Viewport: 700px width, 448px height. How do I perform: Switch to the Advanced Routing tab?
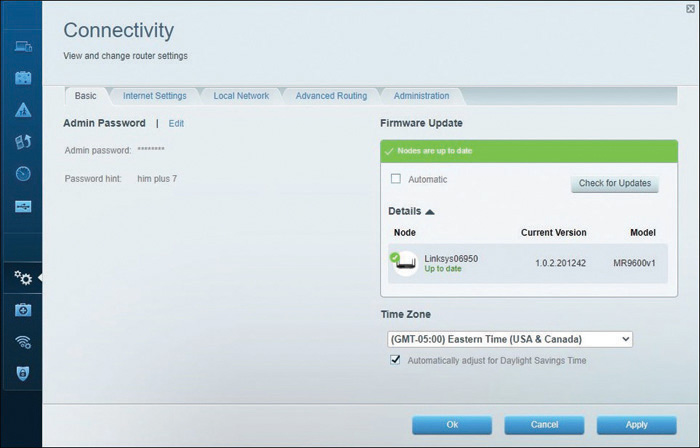(331, 96)
